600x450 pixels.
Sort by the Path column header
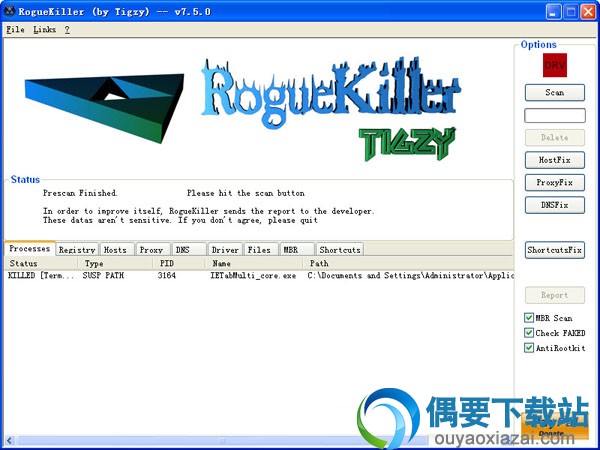(x=408, y=263)
